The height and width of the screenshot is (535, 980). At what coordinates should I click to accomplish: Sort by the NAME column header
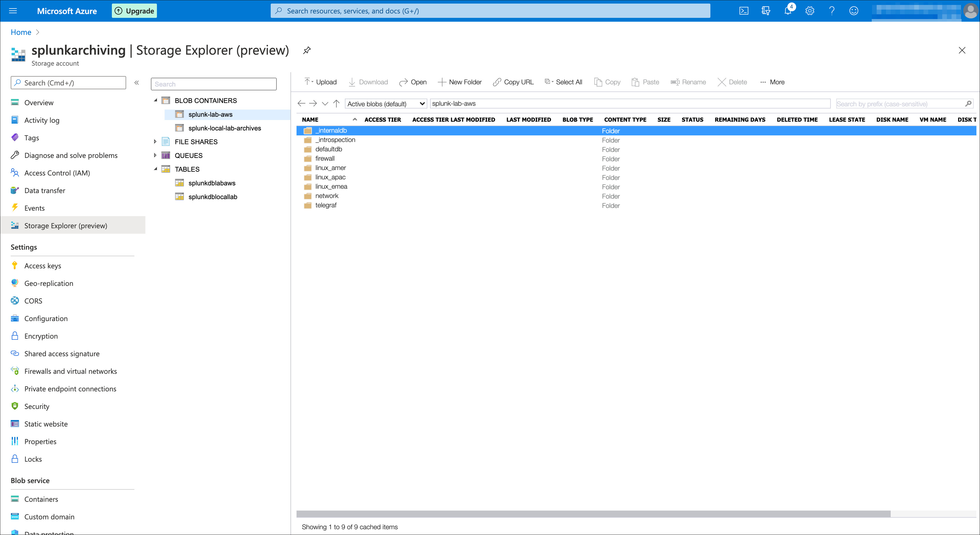310,119
